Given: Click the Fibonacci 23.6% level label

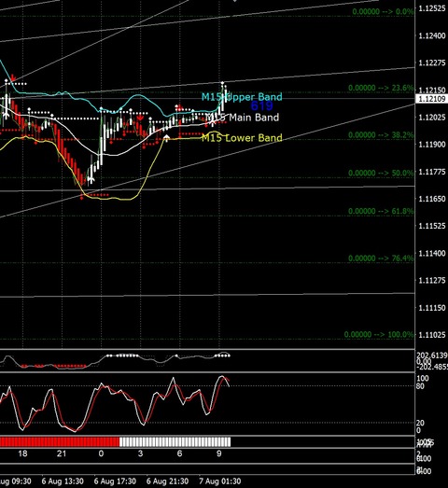Looking at the screenshot, I should click(x=381, y=88).
